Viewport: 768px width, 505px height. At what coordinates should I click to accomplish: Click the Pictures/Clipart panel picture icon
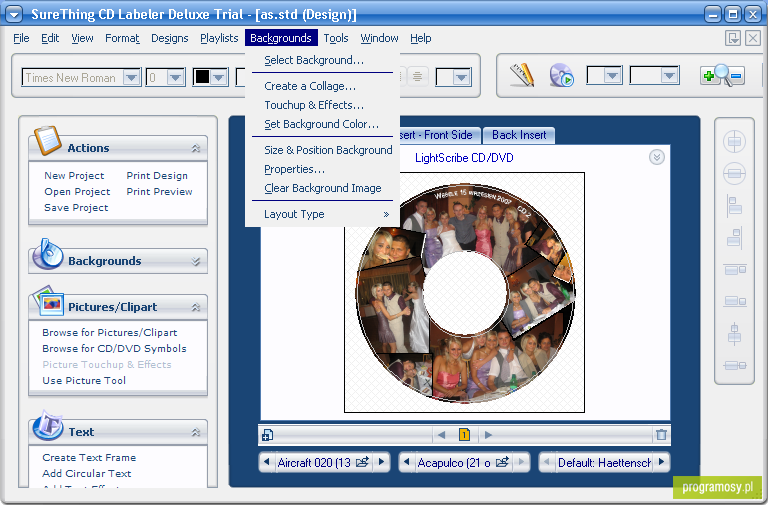pos(48,301)
